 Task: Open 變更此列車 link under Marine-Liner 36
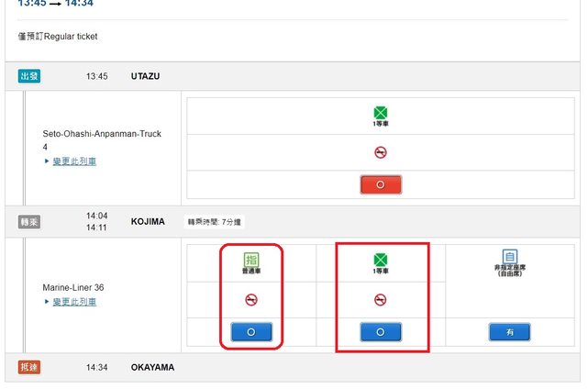(x=73, y=301)
